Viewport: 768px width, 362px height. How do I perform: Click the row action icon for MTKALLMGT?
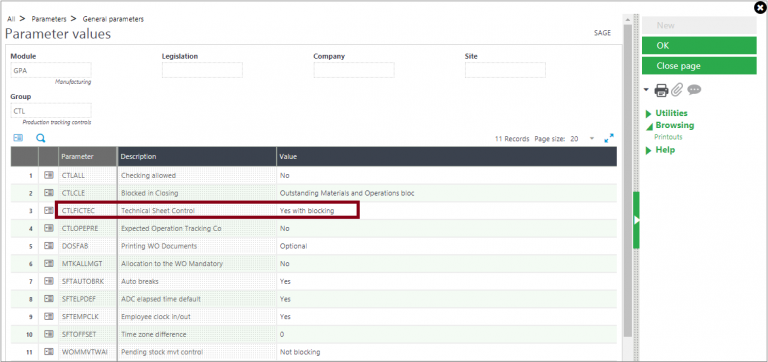48,263
